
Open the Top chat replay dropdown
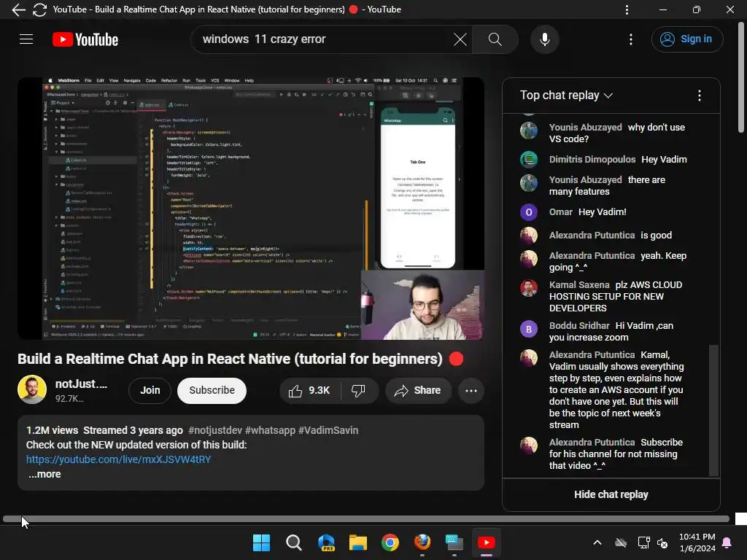(x=566, y=96)
